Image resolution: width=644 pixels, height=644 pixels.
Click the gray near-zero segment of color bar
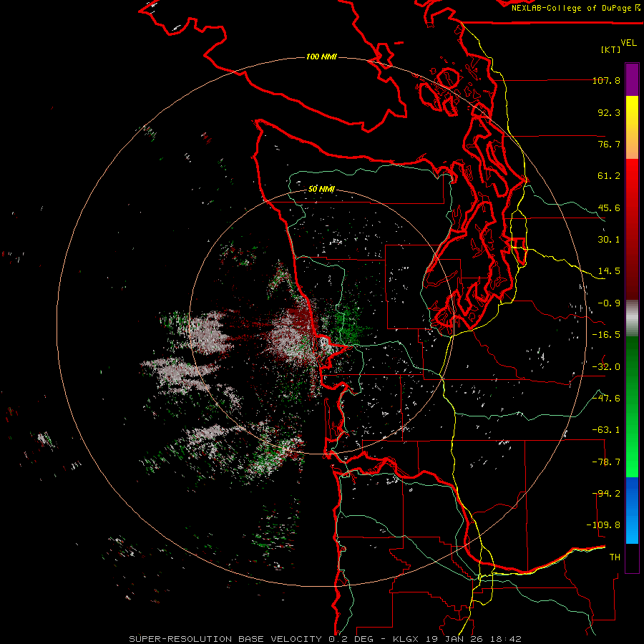(632, 318)
